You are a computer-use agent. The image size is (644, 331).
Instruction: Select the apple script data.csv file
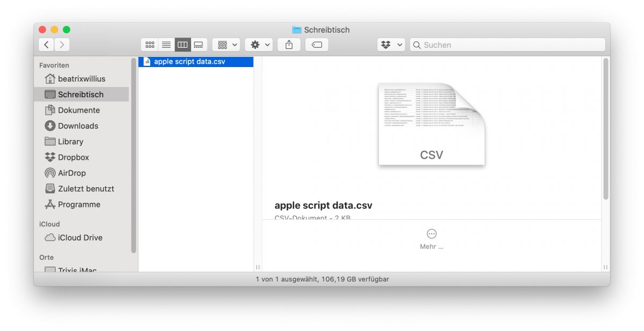coord(189,62)
